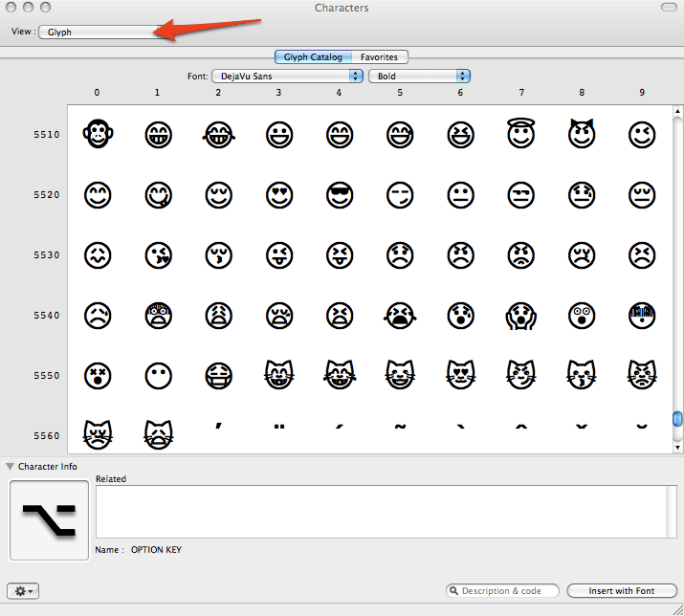Collapse the Character Info section

click(10, 467)
